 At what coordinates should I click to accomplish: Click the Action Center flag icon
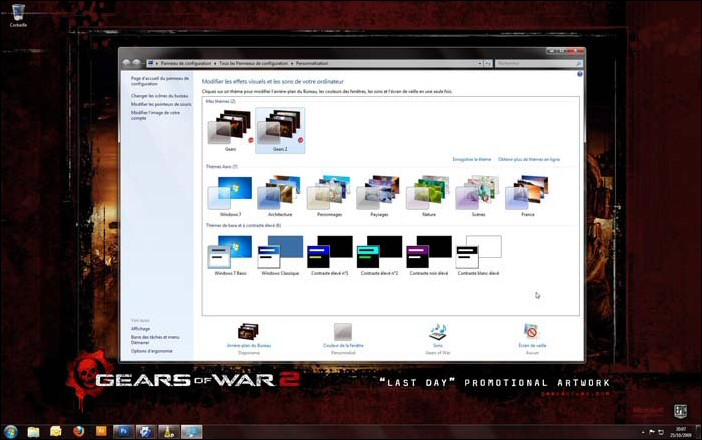652,432
